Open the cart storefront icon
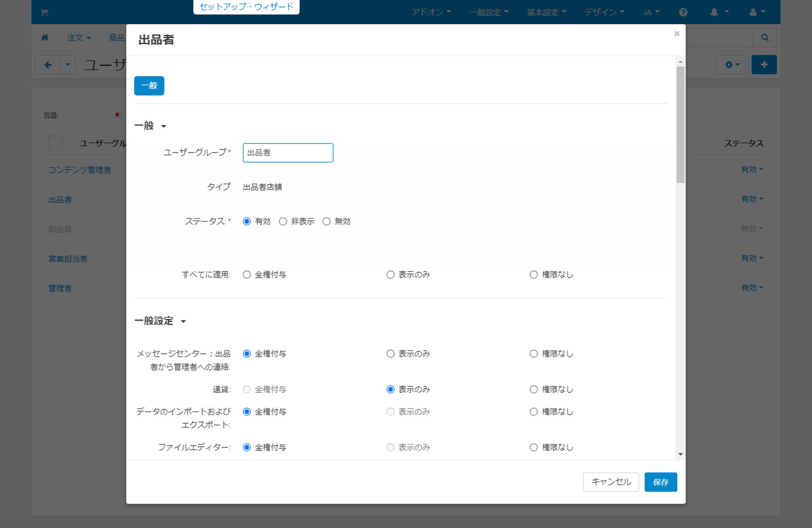Screen dimensions: 812x528 44,12
